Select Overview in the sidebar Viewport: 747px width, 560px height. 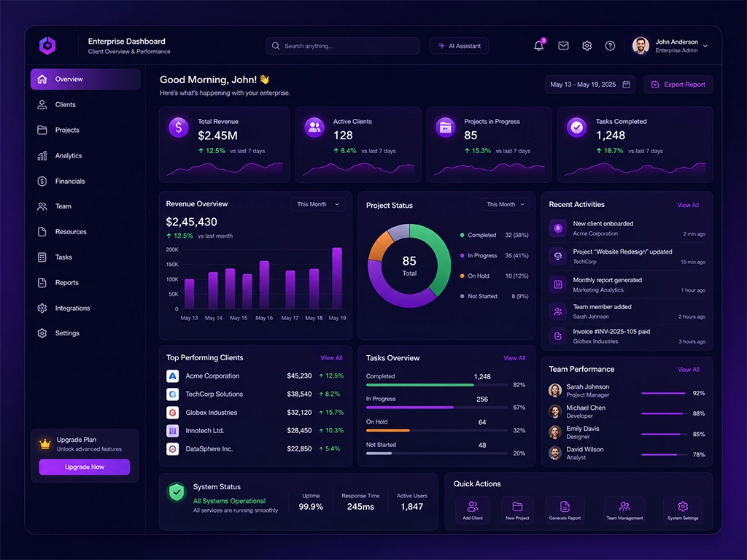pos(86,79)
